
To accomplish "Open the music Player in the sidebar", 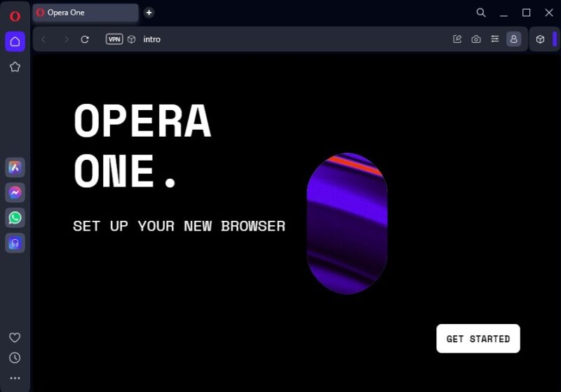I will point(15,243).
